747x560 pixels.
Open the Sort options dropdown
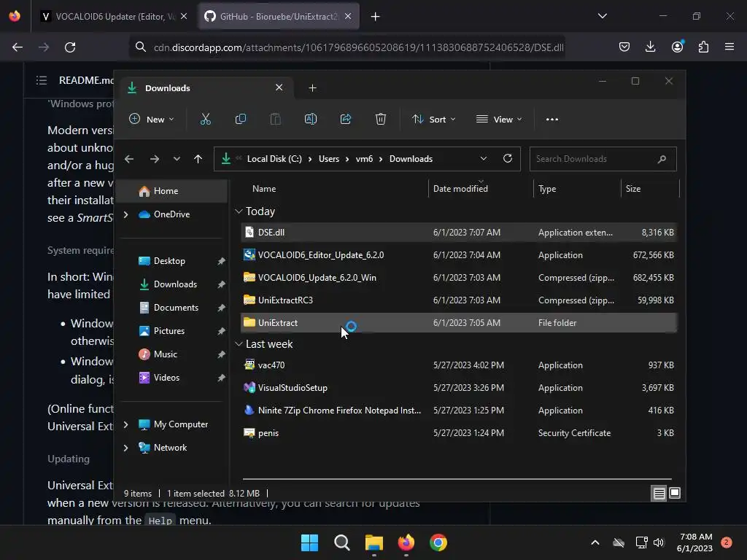[433, 119]
